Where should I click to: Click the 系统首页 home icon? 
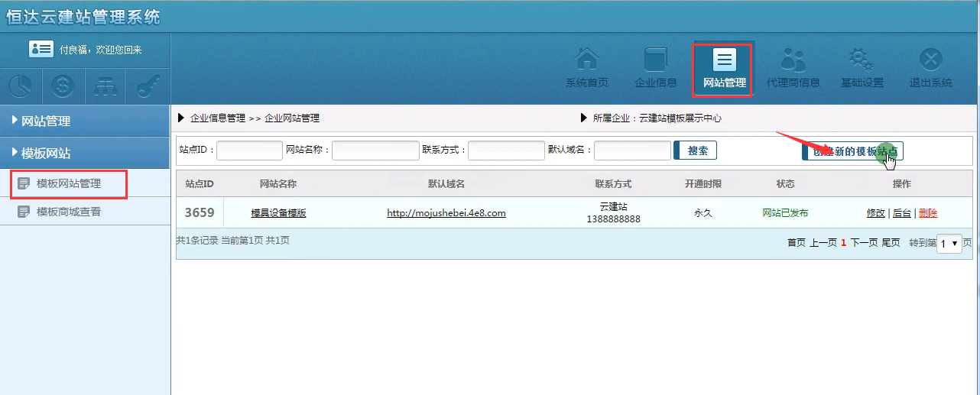(x=586, y=60)
